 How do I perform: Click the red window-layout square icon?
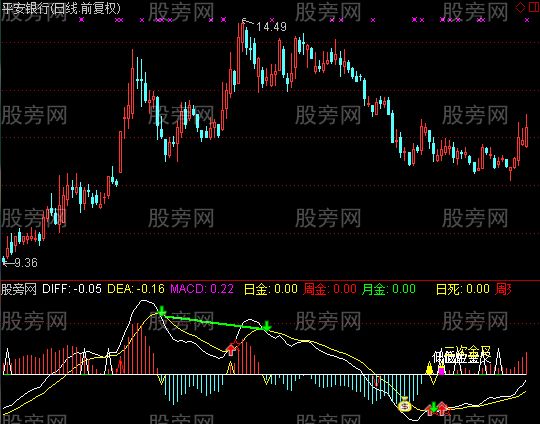point(534,7)
